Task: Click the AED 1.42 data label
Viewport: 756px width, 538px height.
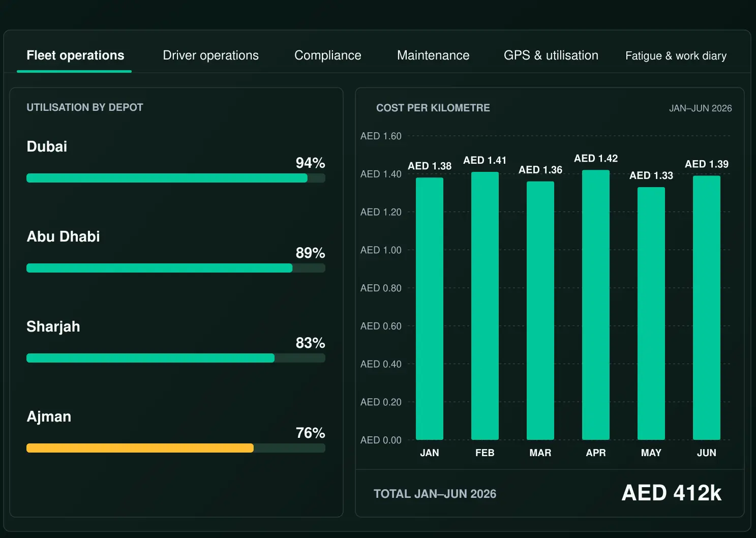Action: point(596,158)
